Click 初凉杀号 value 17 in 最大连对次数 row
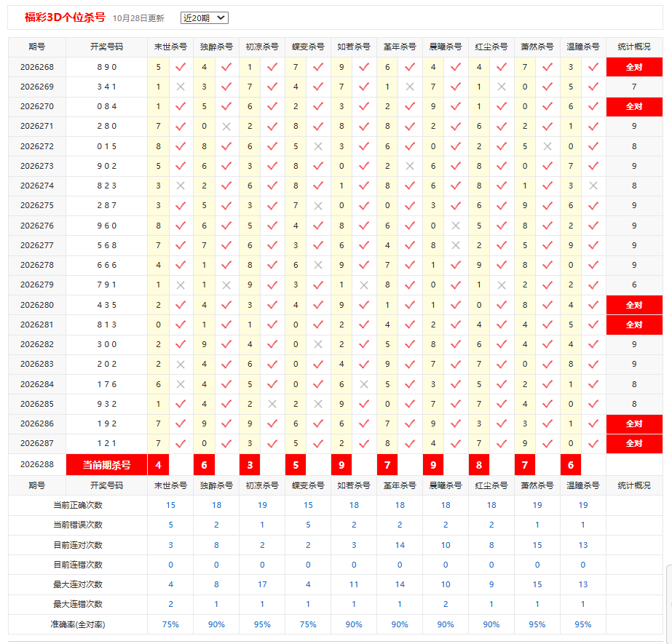This screenshot has height=644, width=672. point(262,584)
